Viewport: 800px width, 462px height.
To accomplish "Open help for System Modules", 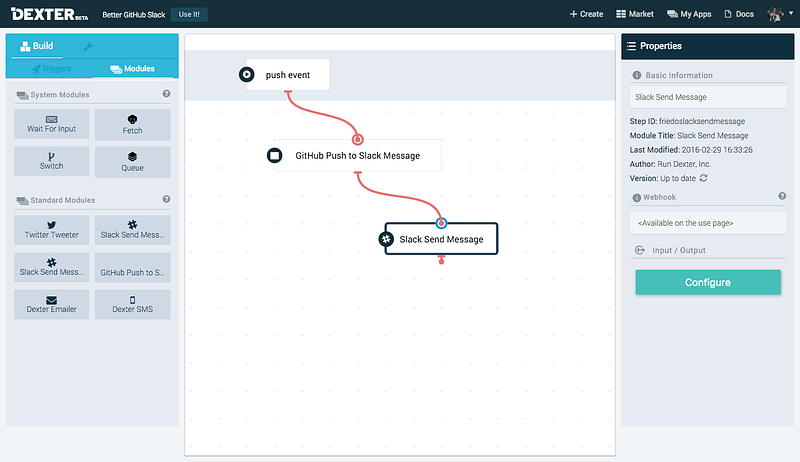I will (166, 94).
